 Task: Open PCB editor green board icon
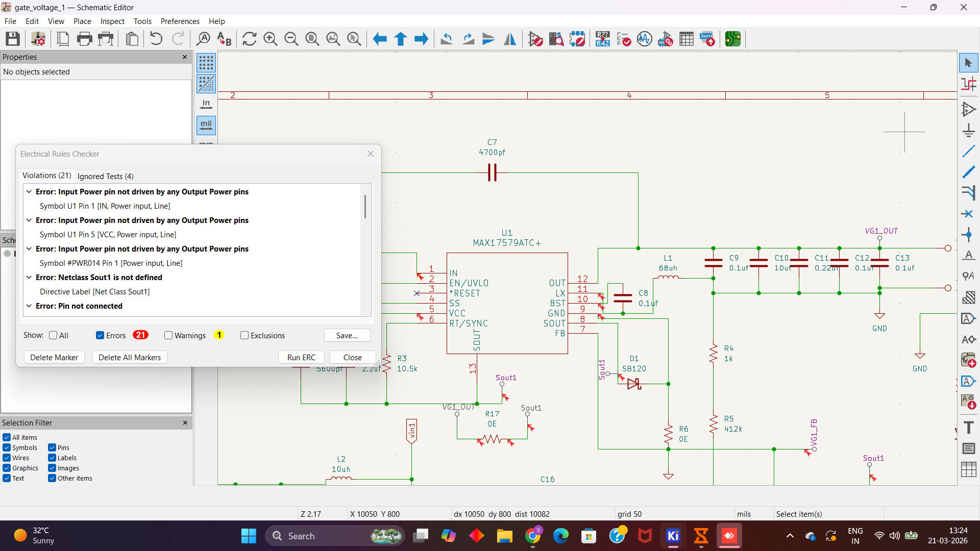point(732,39)
